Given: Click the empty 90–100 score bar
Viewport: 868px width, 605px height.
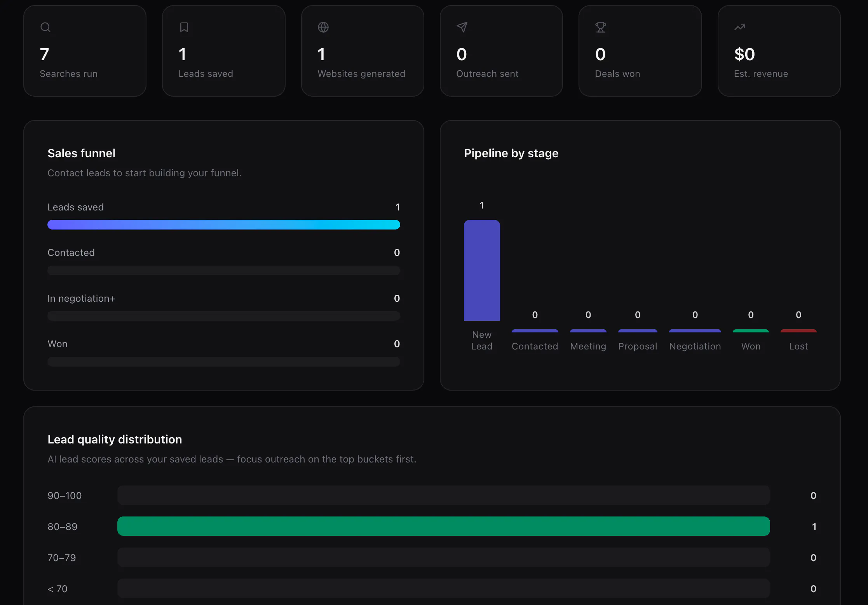Looking at the screenshot, I should coord(444,495).
